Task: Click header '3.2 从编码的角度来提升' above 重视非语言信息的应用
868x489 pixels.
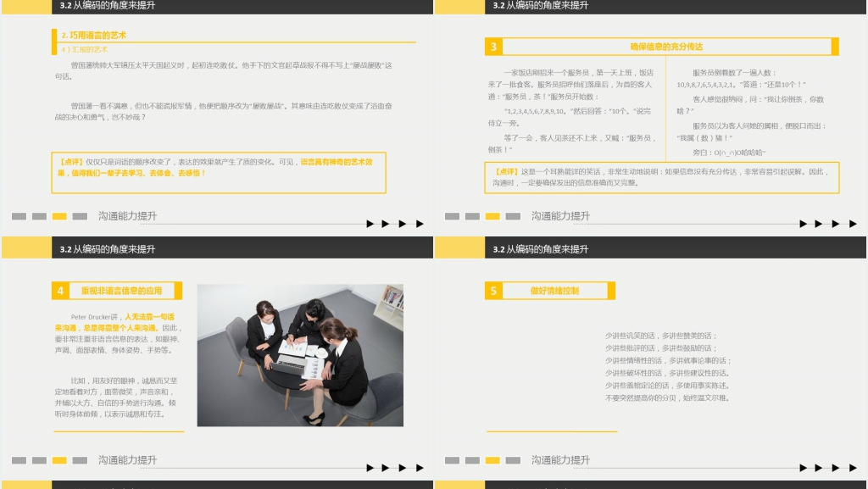Action: pyautogui.click(x=108, y=249)
